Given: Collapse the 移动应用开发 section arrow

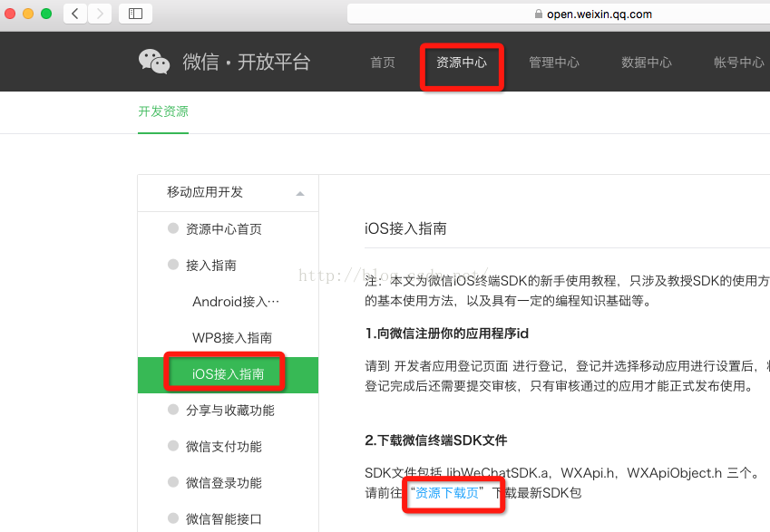Looking at the screenshot, I should pyautogui.click(x=300, y=194).
